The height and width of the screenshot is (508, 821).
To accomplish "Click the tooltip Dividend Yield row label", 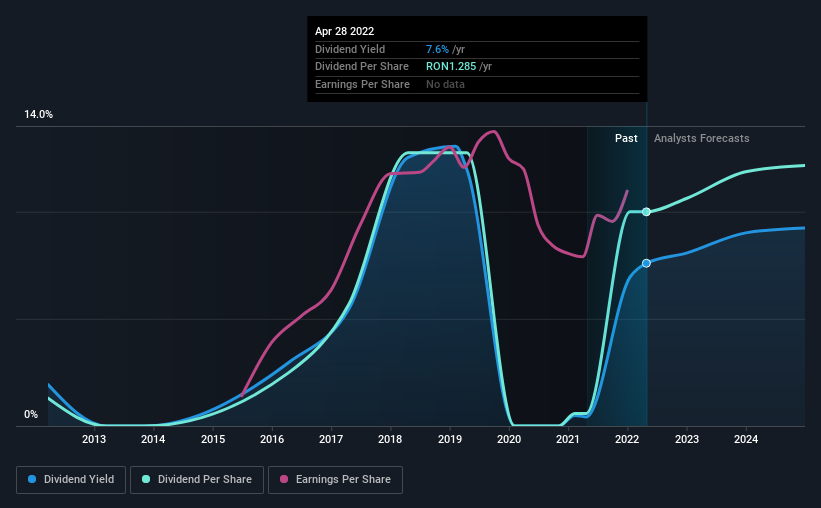I will pyautogui.click(x=350, y=49).
